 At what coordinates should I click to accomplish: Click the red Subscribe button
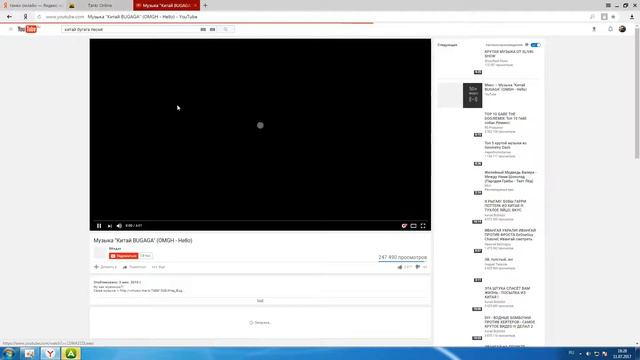pos(124,256)
